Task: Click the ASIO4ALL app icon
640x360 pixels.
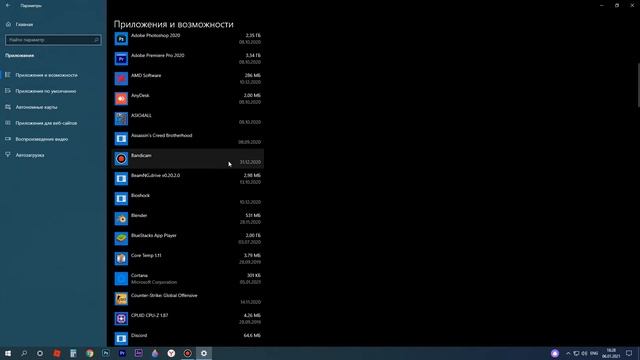Action: 121,119
